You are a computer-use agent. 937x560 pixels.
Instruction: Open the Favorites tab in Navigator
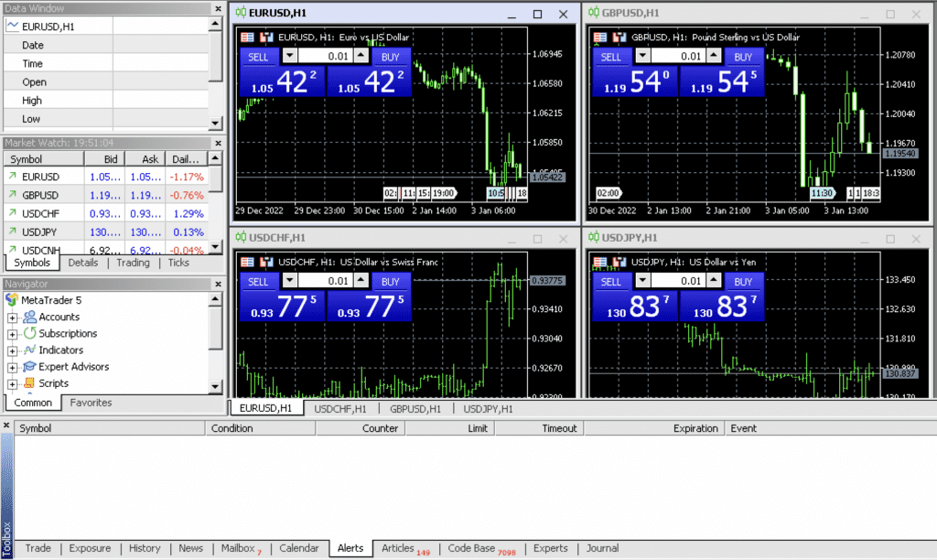click(x=91, y=403)
